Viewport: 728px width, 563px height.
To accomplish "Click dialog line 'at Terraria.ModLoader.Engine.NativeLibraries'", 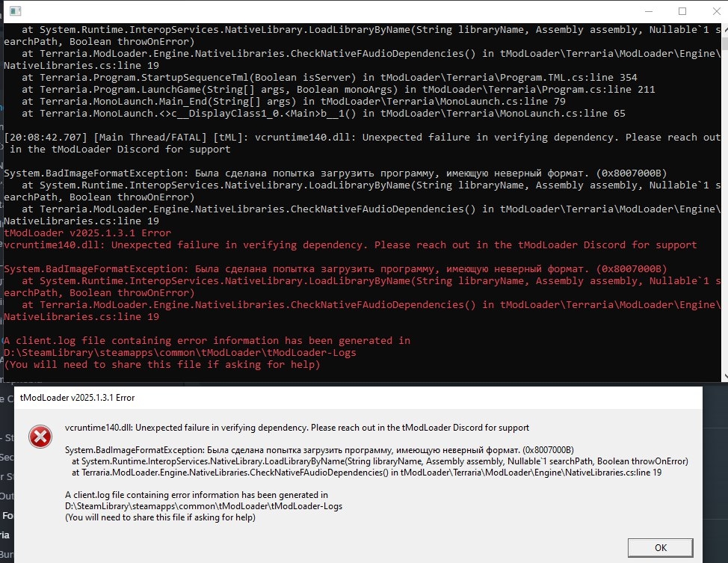I will [367, 473].
